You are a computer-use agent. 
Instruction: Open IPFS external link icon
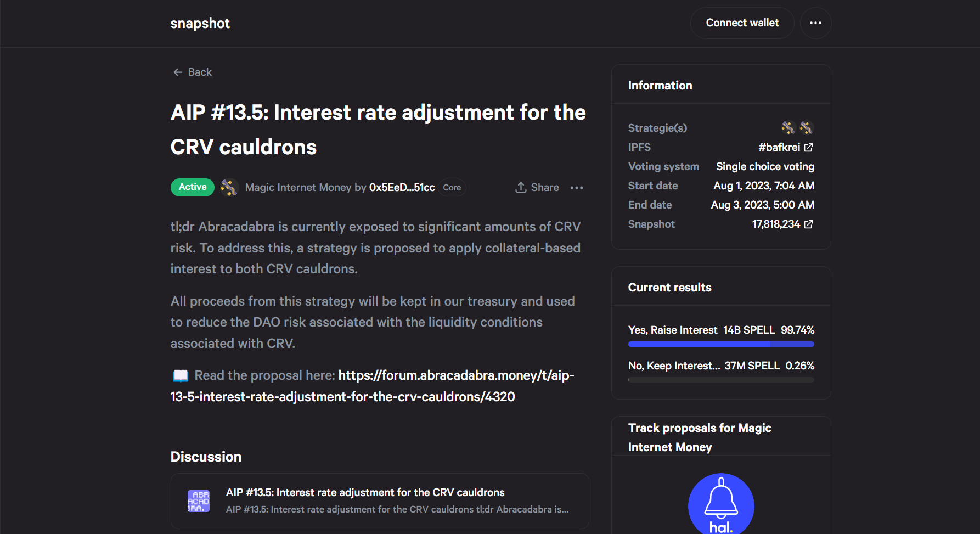click(809, 147)
